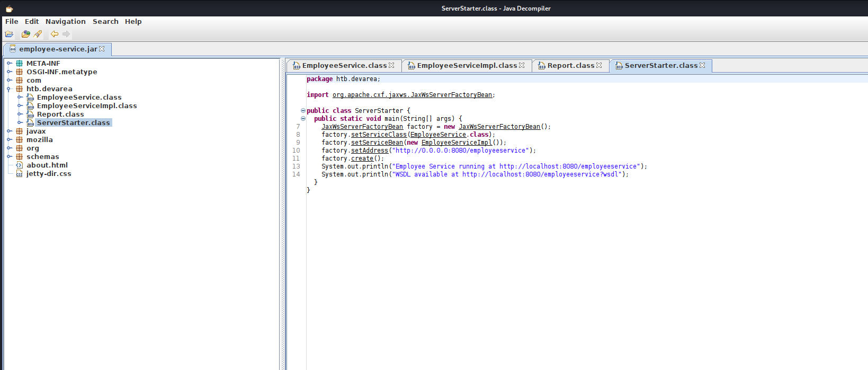Switch to the EmployeeService.class tab
This screenshot has width=868, height=370.
tap(344, 66)
